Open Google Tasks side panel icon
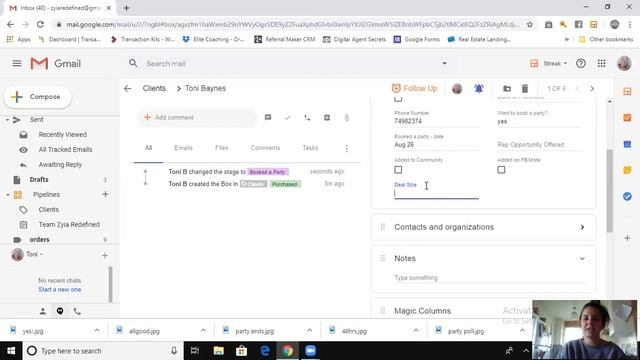The width and height of the screenshot is (640, 360). (x=627, y=196)
